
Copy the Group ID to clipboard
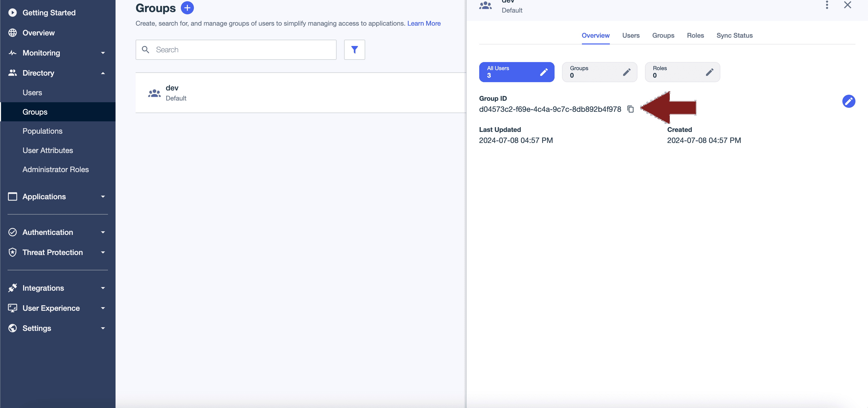pyautogui.click(x=630, y=109)
